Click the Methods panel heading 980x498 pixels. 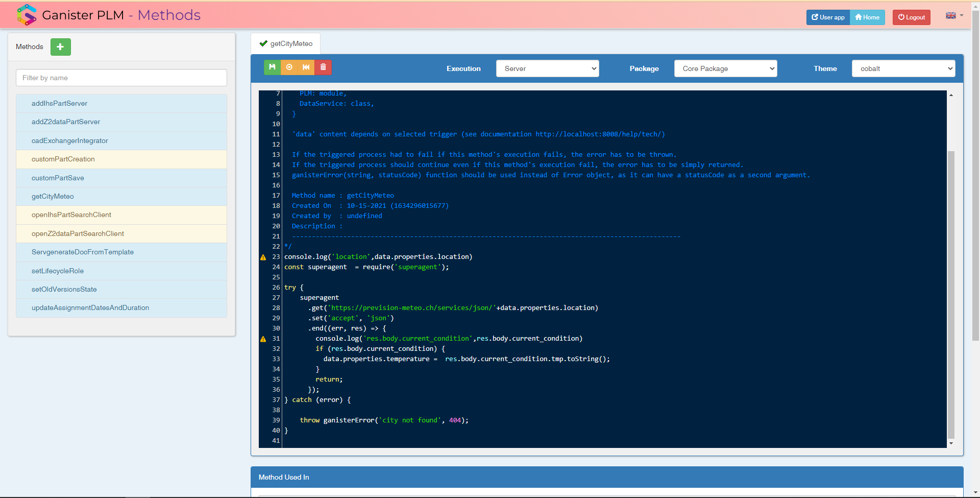(30, 47)
